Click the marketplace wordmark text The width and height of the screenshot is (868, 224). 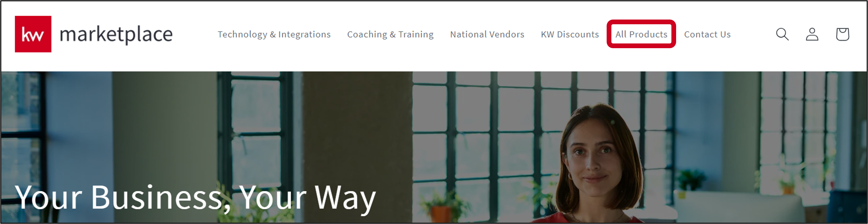point(116,34)
